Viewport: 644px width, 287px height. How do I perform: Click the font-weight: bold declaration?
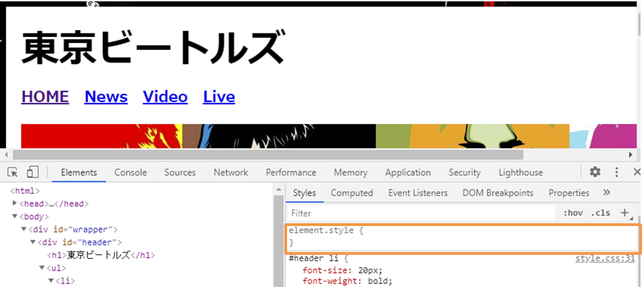(x=347, y=282)
